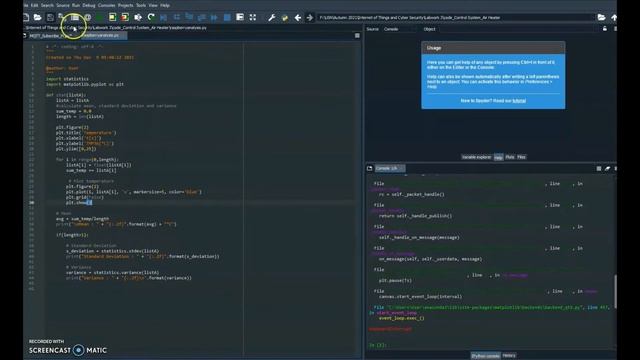The height and width of the screenshot is (360, 640).
Task: Open the Projects menu
Action: [126, 5]
